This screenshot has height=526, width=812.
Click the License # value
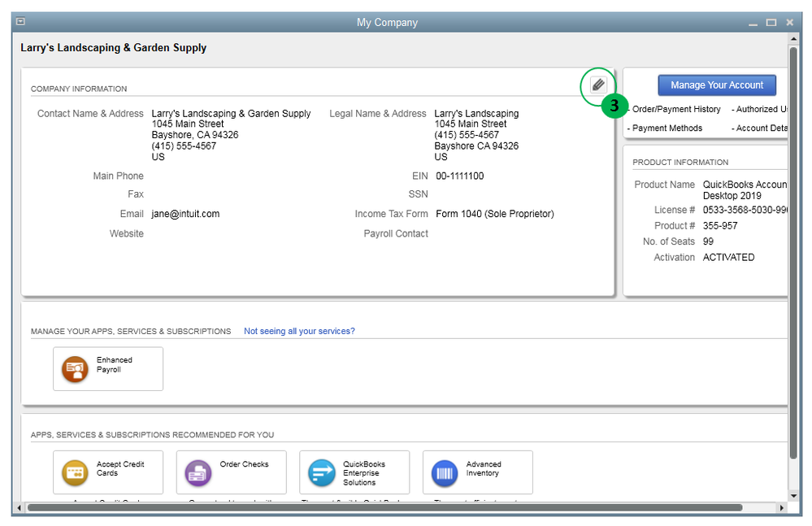tap(745, 210)
